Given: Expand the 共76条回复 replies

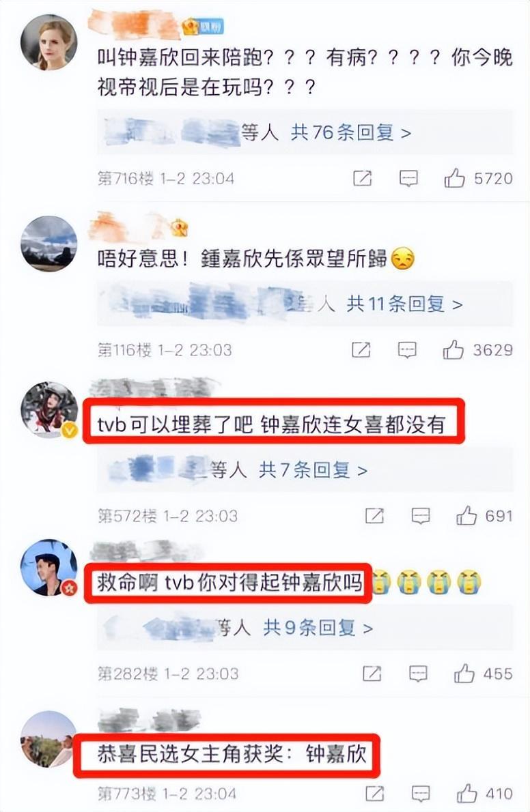Looking at the screenshot, I should 351,132.
